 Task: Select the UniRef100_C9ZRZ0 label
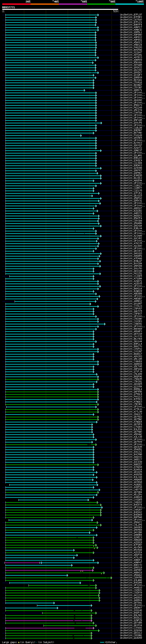(x=131, y=590)
